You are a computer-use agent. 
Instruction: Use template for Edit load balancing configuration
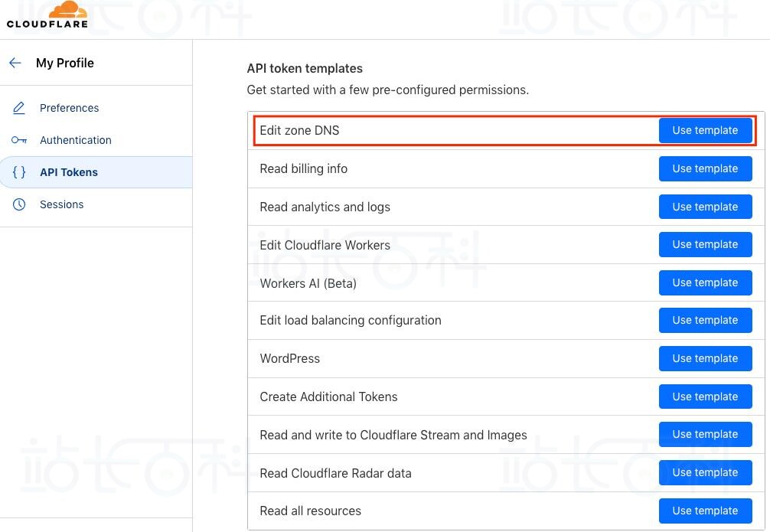pos(705,320)
